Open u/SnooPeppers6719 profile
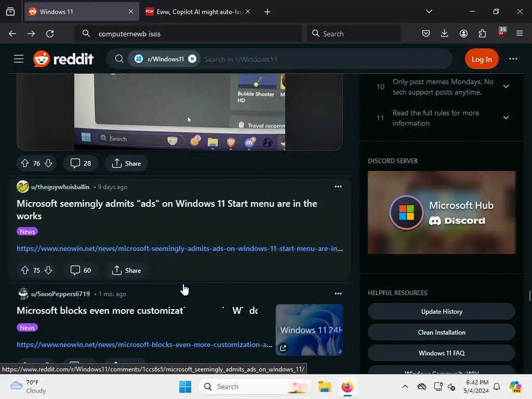This screenshot has height=399, width=532. [x=60, y=294]
